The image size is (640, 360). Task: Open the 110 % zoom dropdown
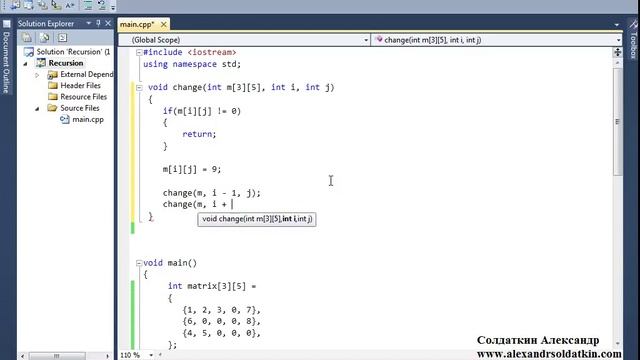coord(151,355)
